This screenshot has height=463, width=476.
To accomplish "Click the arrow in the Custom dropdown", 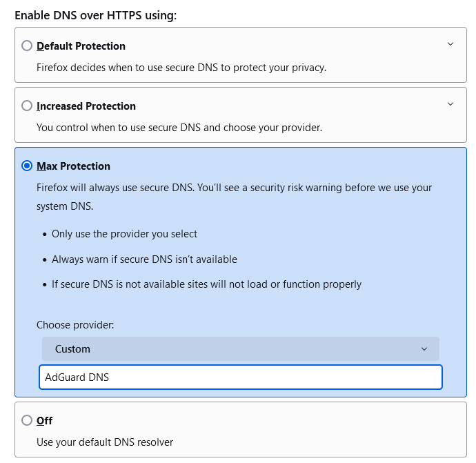I will [424, 349].
